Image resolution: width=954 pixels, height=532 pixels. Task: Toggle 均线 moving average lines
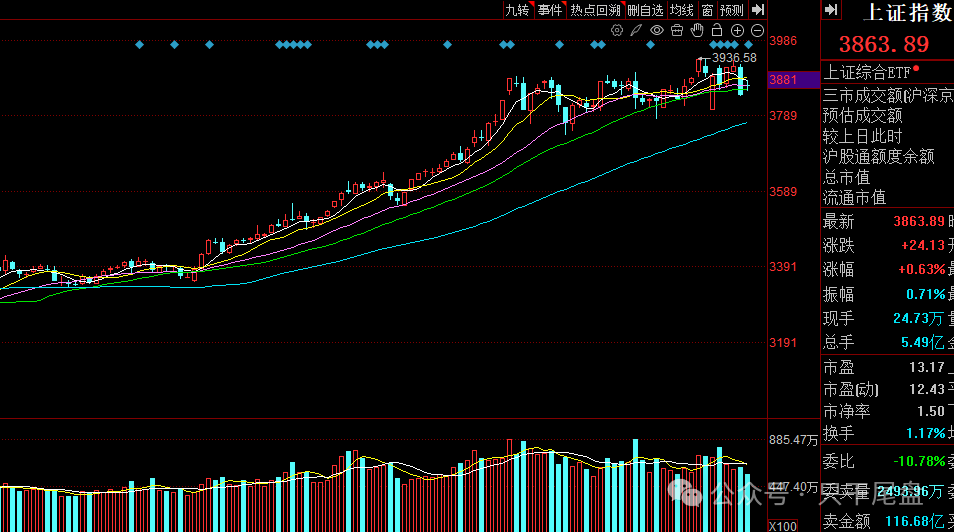click(x=681, y=10)
